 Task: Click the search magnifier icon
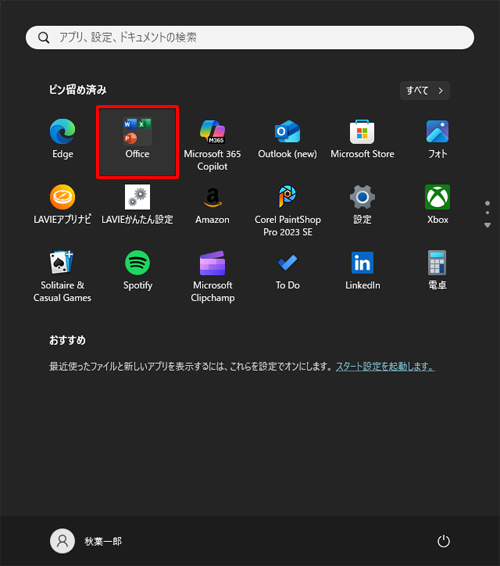pyautogui.click(x=44, y=38)
